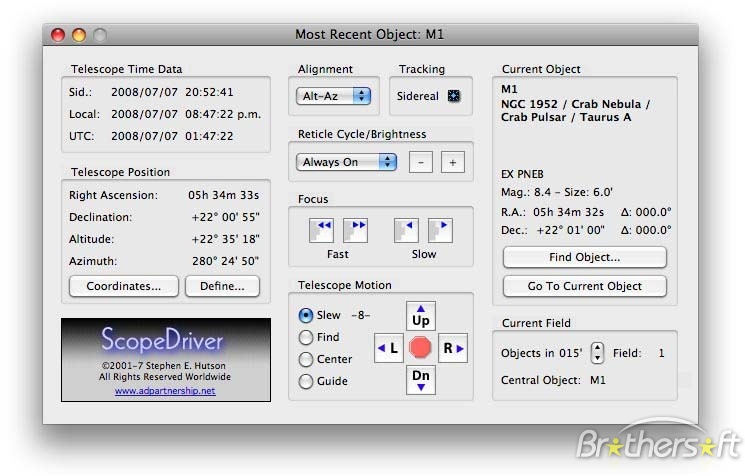745x476 pixels.
Task: Click the Sid. time 20:52:41
Action: (x=209, y=92)
